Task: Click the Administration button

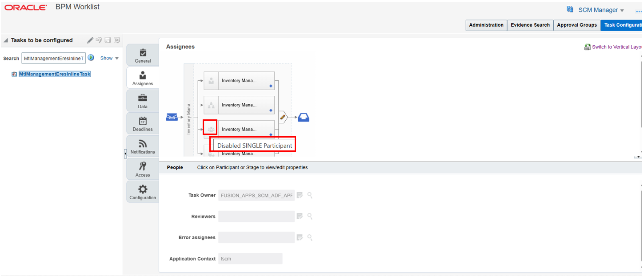Action: tap(486, 25)
